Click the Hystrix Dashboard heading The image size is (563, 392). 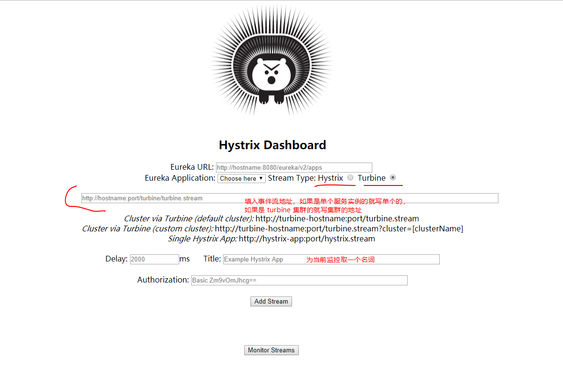(x=272, y=145)
